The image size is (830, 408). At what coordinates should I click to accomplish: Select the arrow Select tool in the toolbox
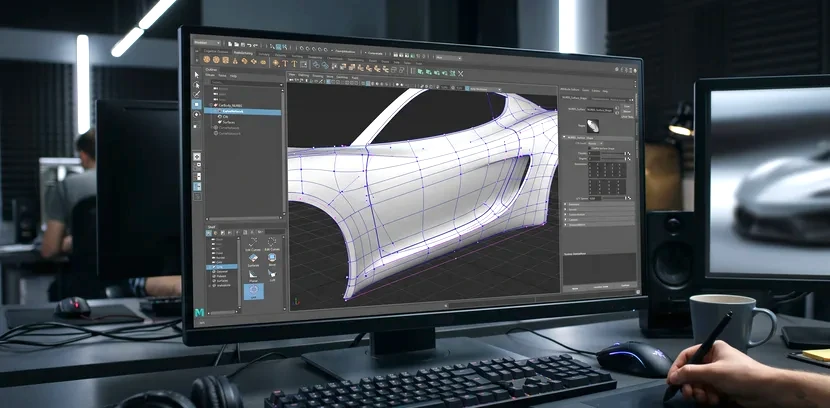coord(196,75)
